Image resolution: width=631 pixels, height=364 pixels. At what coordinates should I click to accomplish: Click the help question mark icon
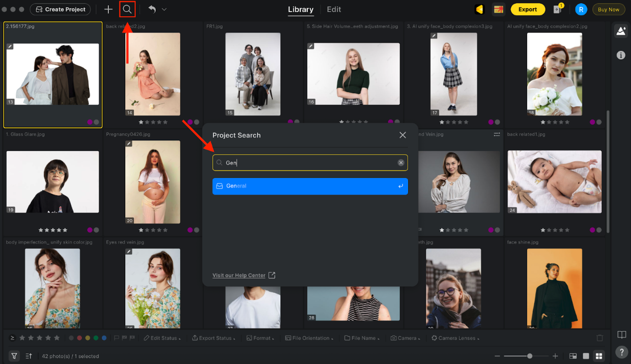[x=621, y=352]
